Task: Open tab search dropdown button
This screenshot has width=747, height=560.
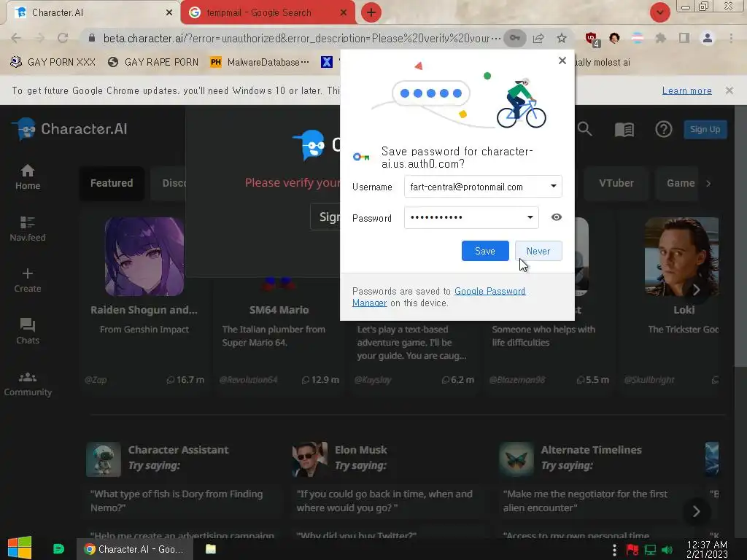Action: pyautogui.click(x=659, y=12)
